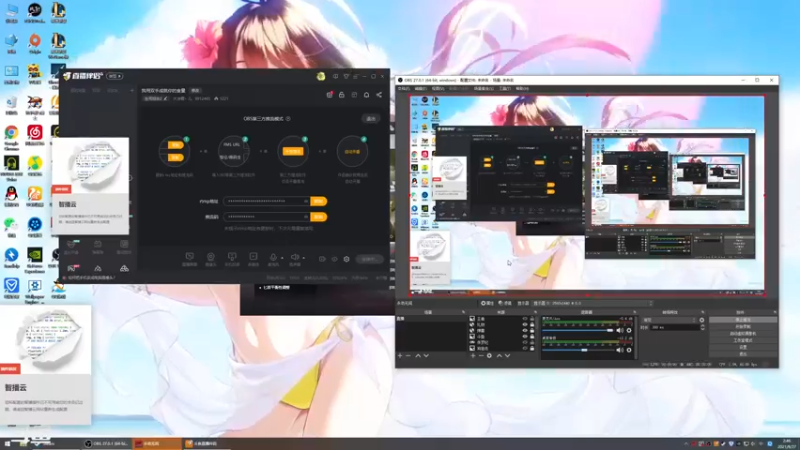Click the microphone icon in companion bottom toolbar
The image size is (800, 450).
[x=273, y=257]
